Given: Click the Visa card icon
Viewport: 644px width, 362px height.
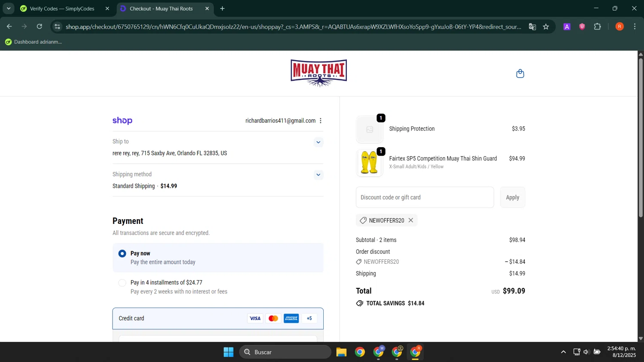Looking at the screenshot, I should click(255, 318).
